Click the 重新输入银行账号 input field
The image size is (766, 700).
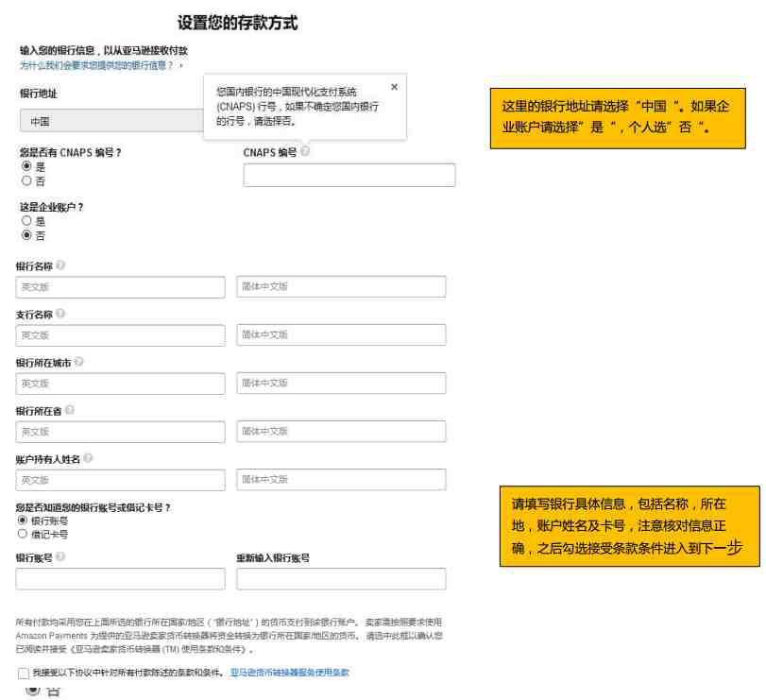click(x=342, y=579)
